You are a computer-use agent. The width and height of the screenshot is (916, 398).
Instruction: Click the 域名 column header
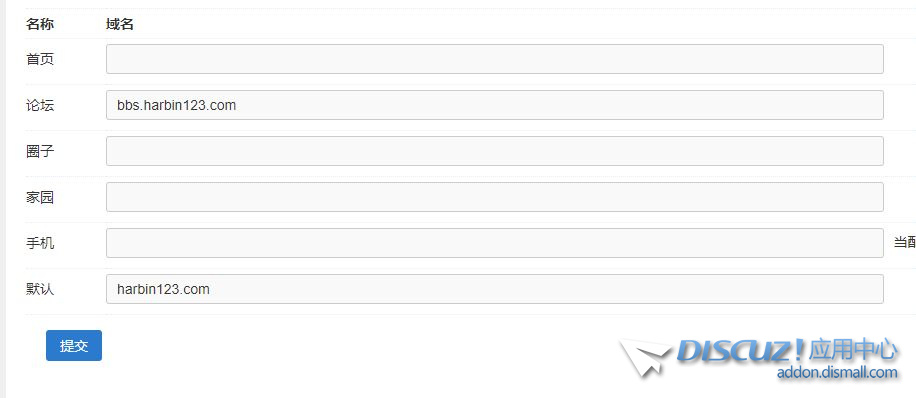tap(120, 25)
